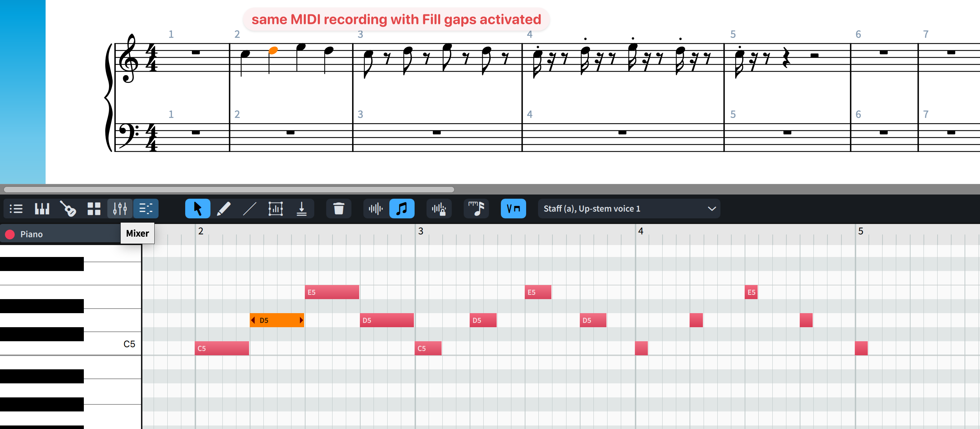The height and width of the screenshot is (429, 980).
Task: Select the Pencil note editing tool
Action: [224, 209]
